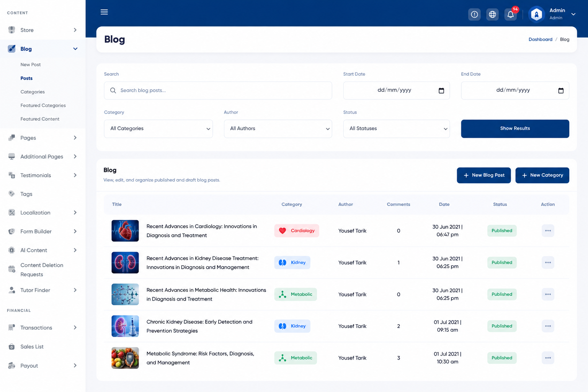The image size is (588, 392).
Task: Expand the Admin account menu chevron
Action: pos(573,14)
